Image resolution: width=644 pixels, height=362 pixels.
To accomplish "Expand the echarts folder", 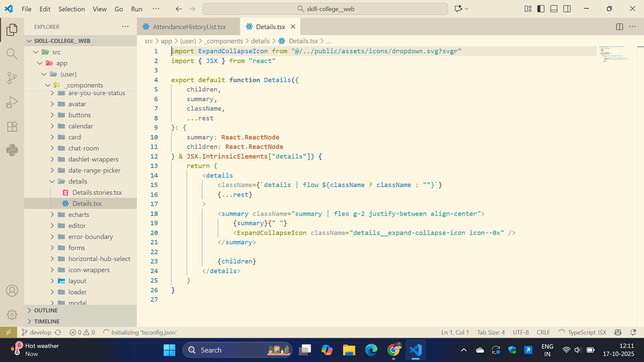I will pos(78,215).
